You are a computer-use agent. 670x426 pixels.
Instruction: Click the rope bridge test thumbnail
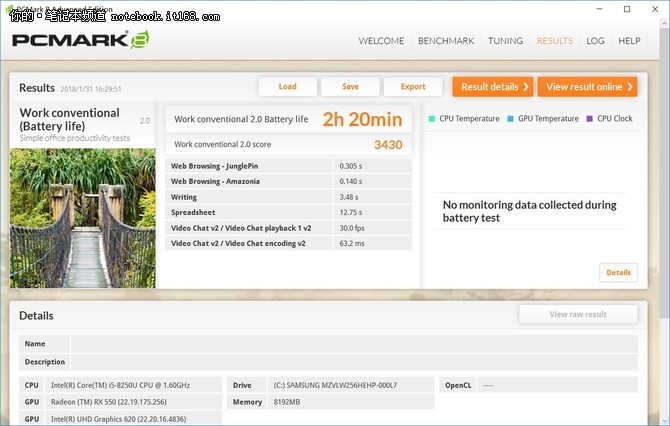coord(83,218)
